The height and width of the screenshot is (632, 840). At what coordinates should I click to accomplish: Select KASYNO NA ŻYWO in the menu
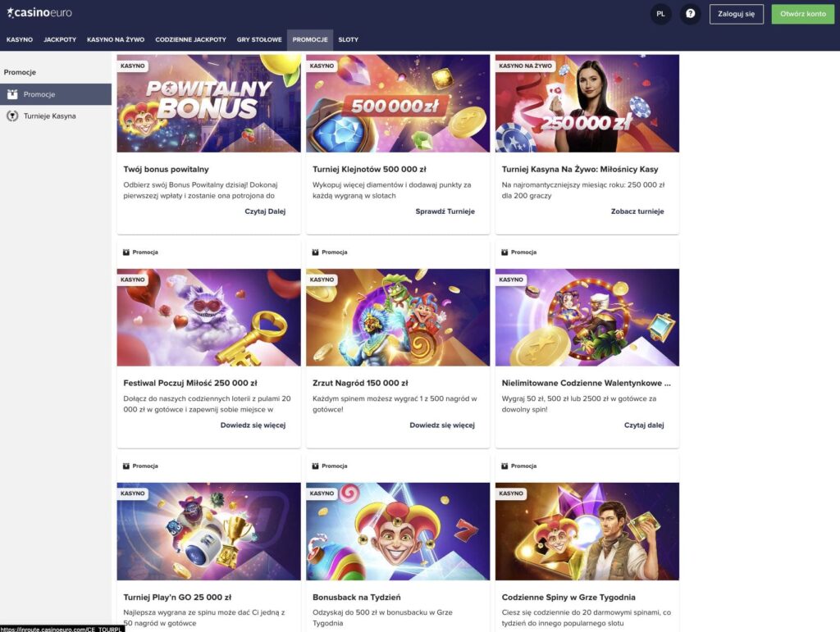pyautogui.click(x=114, y=39)
